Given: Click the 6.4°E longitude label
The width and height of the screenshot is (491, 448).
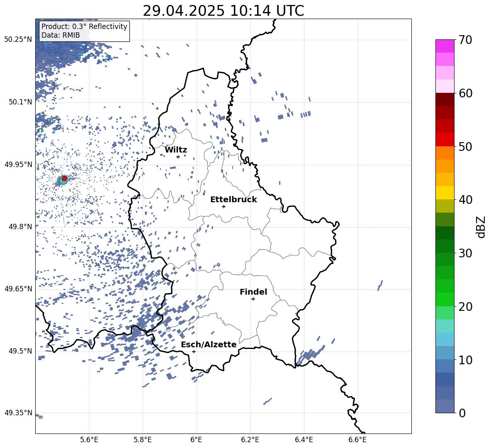Looking at the screenshot, I should point(304,440).
